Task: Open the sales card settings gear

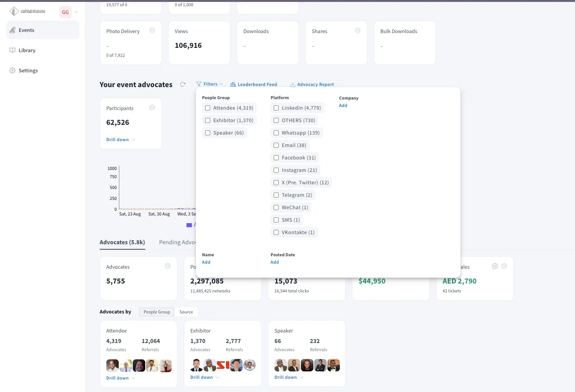Action: (495, 266)
